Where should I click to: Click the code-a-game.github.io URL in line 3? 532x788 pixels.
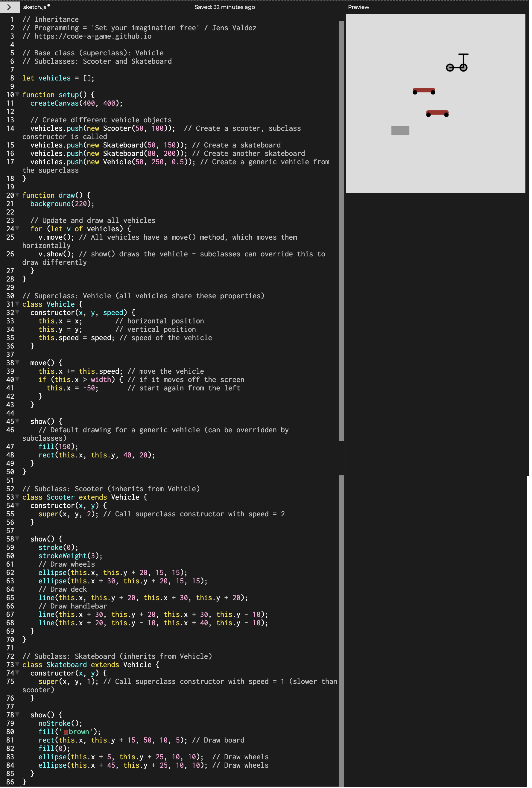[x=92, y=36]
